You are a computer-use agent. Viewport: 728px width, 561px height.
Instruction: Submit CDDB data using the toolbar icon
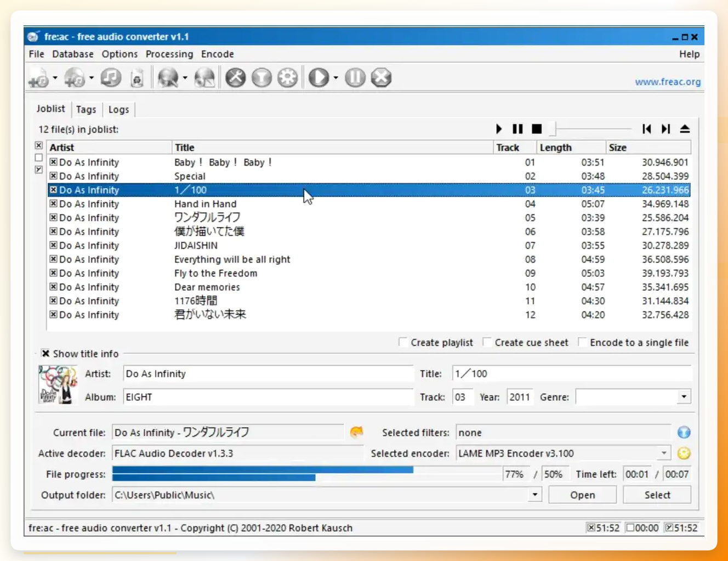[x=204, y=78]
